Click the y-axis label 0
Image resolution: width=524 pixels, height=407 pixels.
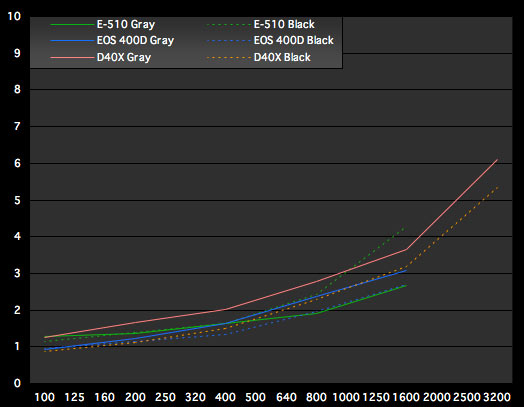(17, 383)
